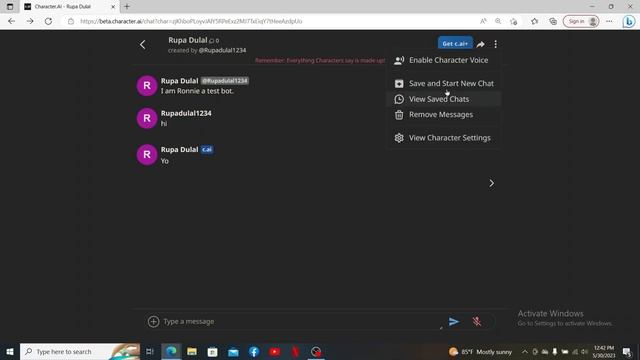Open View Saved Chats

444,99
